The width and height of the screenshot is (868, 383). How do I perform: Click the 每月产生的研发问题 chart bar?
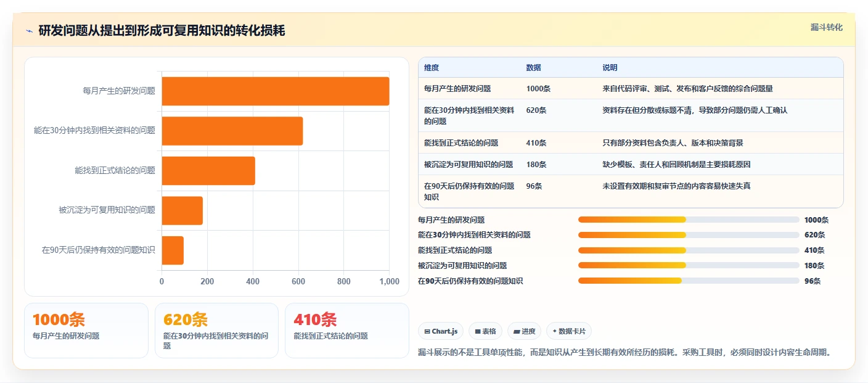276,91
